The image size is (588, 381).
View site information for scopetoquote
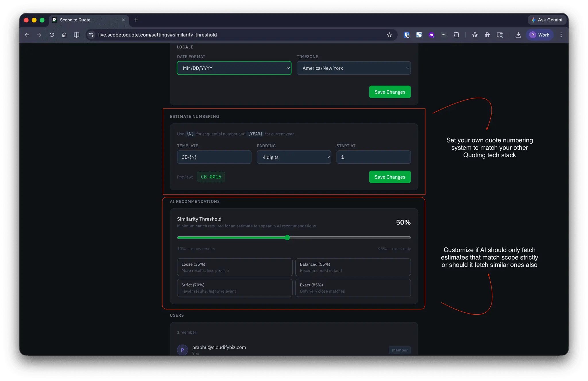click(x=91, y=35)
